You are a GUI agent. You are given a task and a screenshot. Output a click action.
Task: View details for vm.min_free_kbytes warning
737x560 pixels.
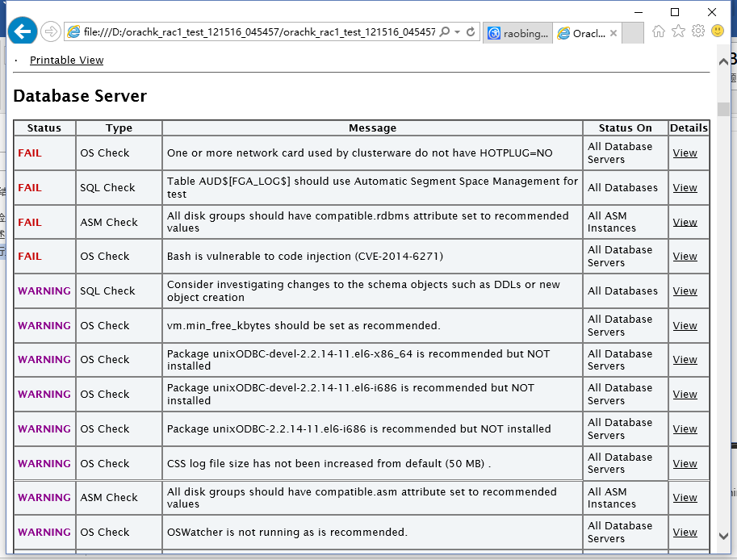685,325
